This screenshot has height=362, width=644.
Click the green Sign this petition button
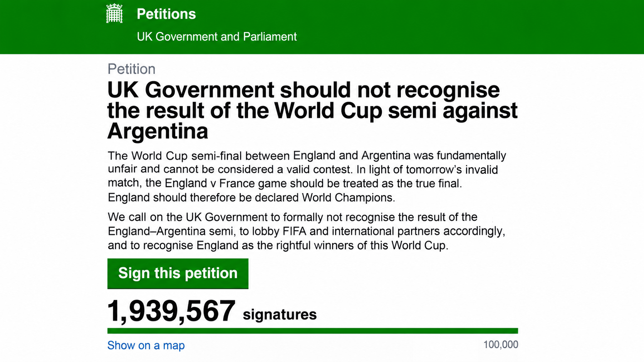click(178, 274)
